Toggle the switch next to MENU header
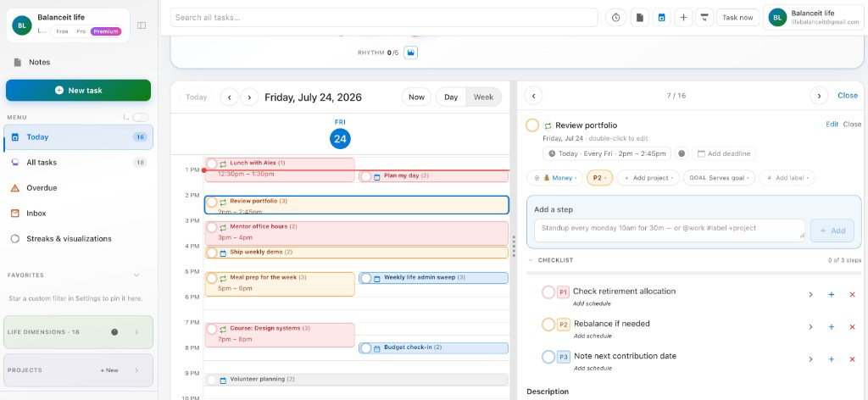 click(x=141, y=117)
